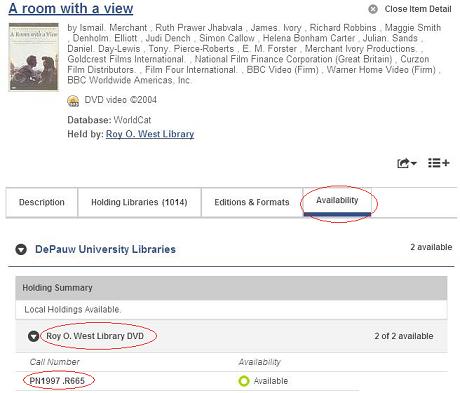This screenshot has height=393, width=460.
Task: Click the DVD video format icon
Action: (x=73, y=101)
